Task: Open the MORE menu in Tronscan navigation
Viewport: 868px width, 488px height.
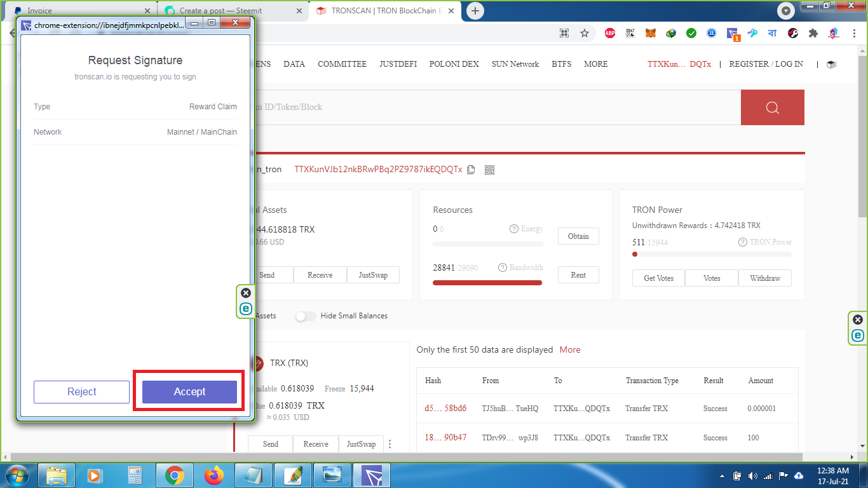Action: point(596,64)
